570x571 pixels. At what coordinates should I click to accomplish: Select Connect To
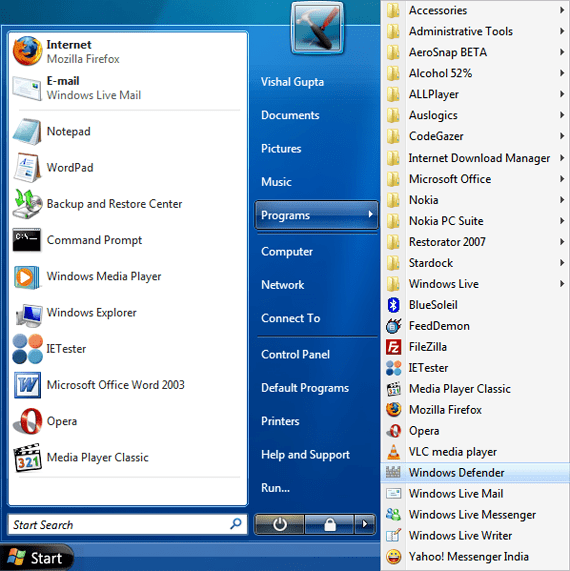290,318
